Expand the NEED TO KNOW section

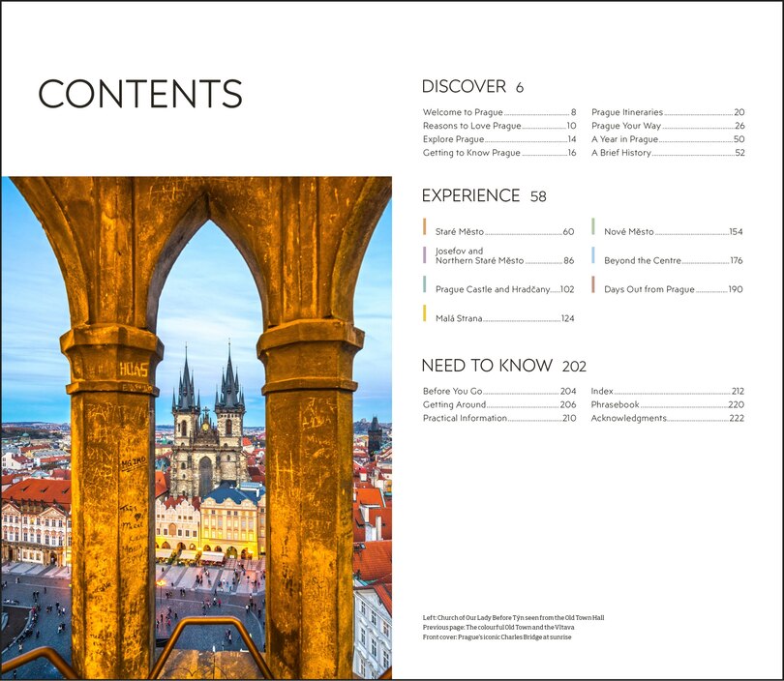487,365
